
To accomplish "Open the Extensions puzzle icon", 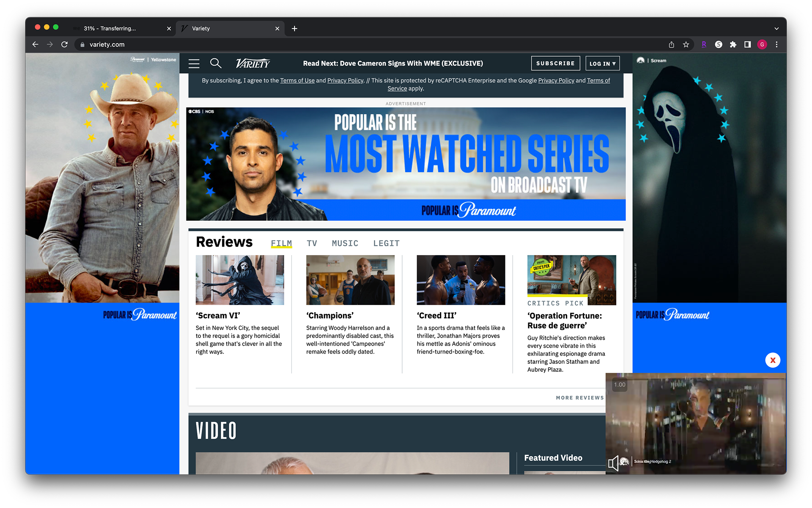I will (x=733, y=44).
